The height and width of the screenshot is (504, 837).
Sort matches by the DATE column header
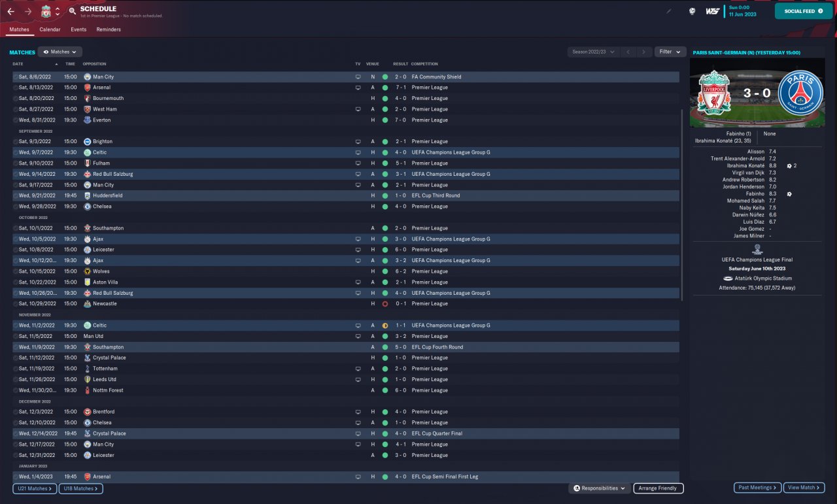pos(35,64)
